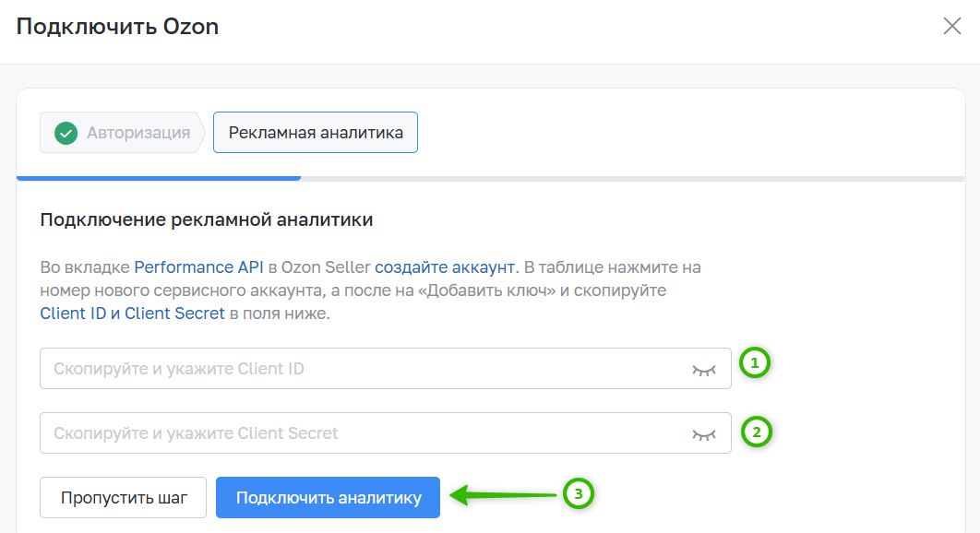Toggle visibility of the Client Secret
Screen dimensions: 980x533
point(704,435)
